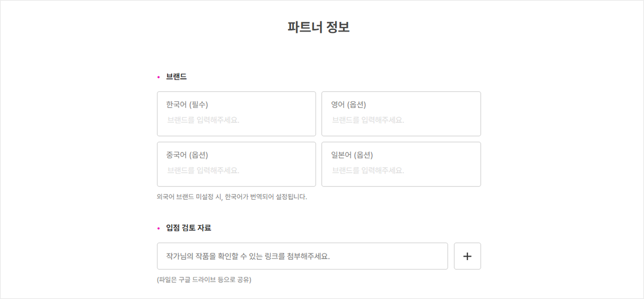Click the 일본어 (옵션) field label

click(352, 155)
